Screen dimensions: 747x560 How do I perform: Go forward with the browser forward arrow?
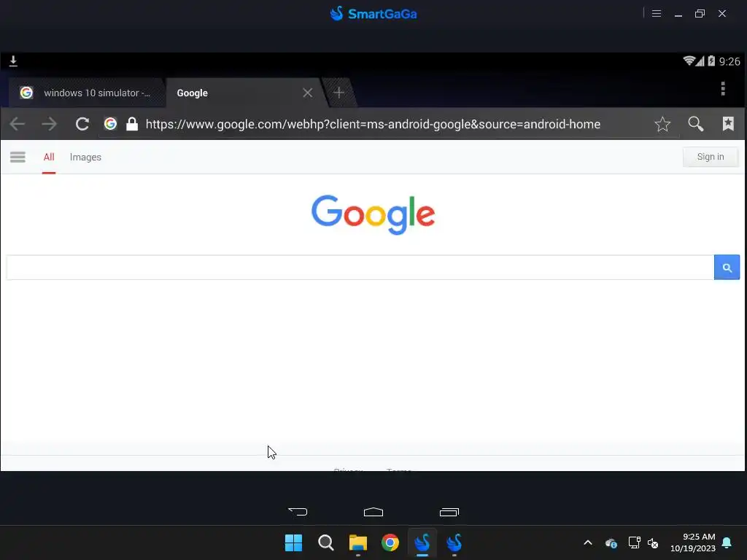click(49, 124)
